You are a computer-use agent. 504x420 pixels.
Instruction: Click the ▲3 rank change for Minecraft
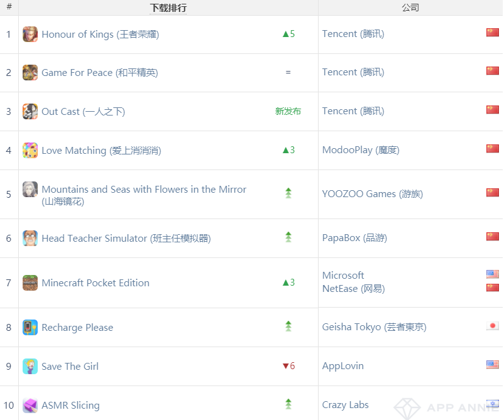tap(288, 283)
